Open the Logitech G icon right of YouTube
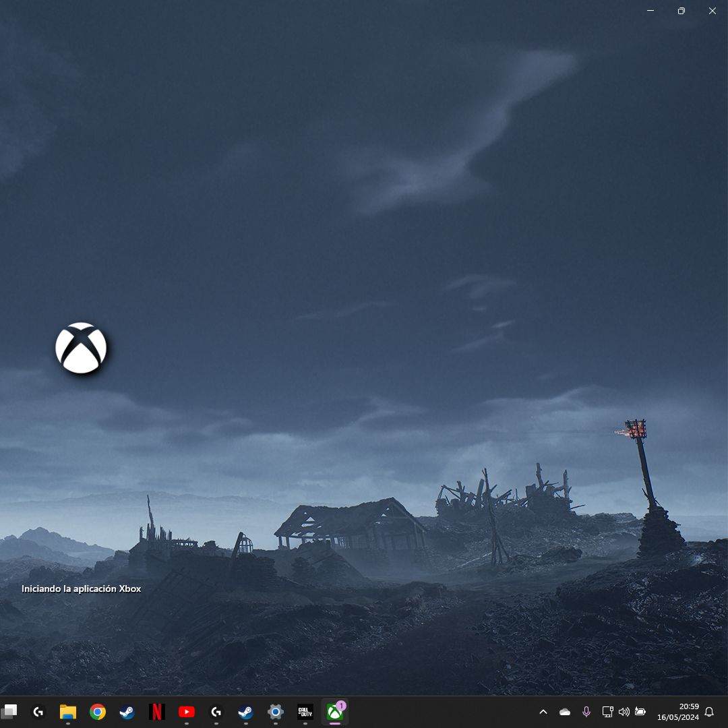 [216, 711]
